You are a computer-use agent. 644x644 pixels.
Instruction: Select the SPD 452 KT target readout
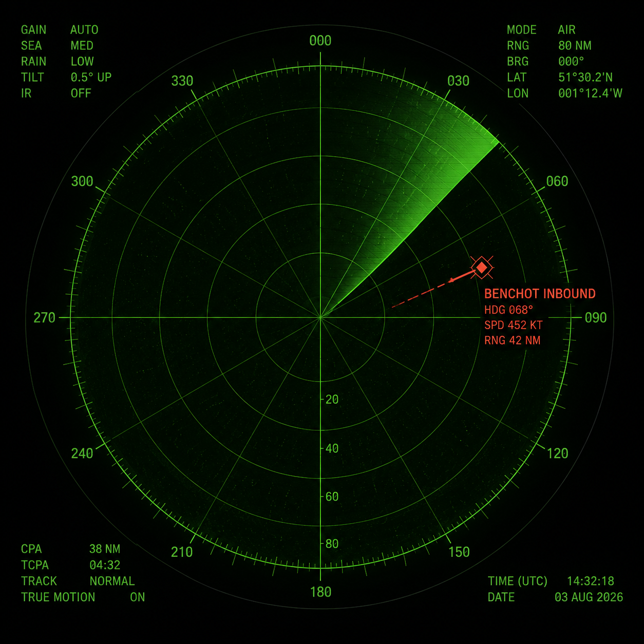point(513,325)
